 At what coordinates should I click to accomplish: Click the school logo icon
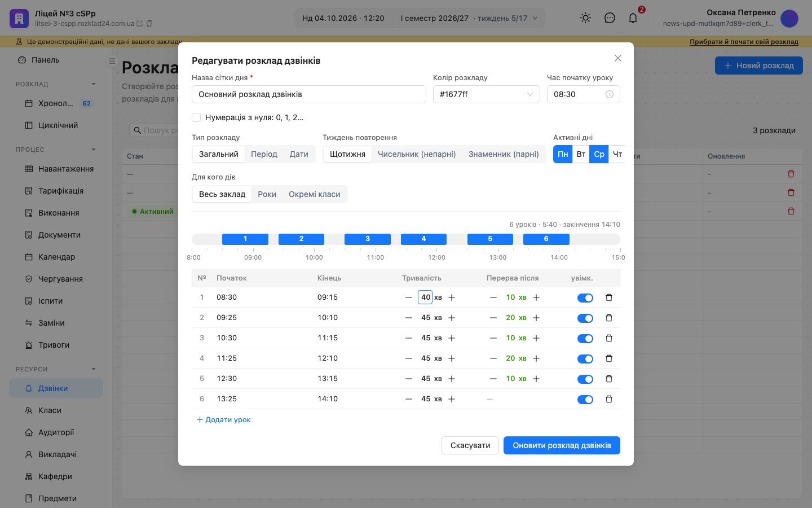[x=19, y=19]
